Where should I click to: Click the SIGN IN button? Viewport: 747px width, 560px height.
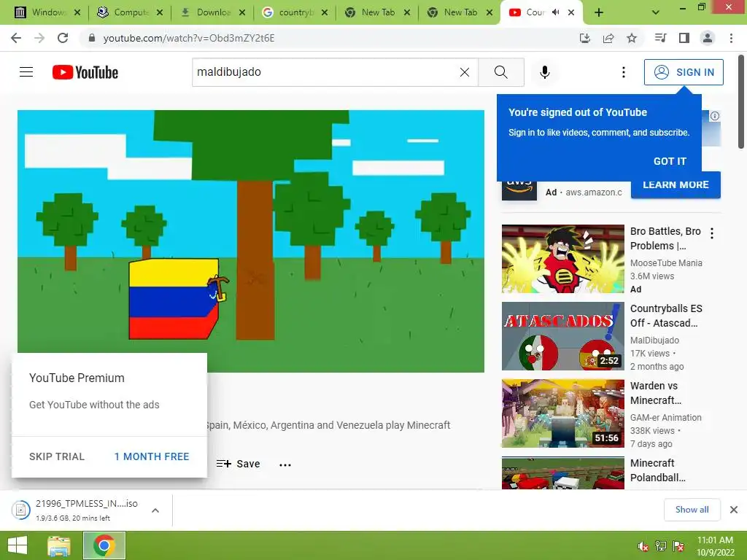684,72
